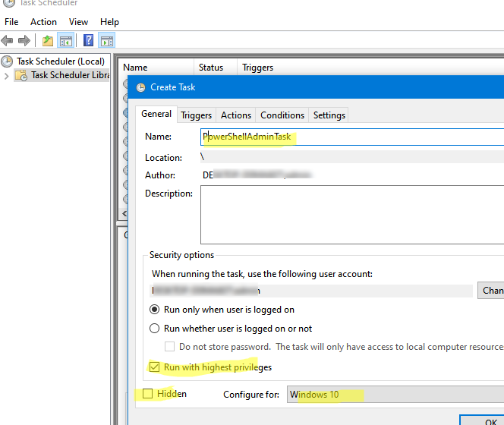The width and height of the screenshot is (504, 425).
Task: Toggle the Show/Hide Console Tree icon
Action: (66, 40)
